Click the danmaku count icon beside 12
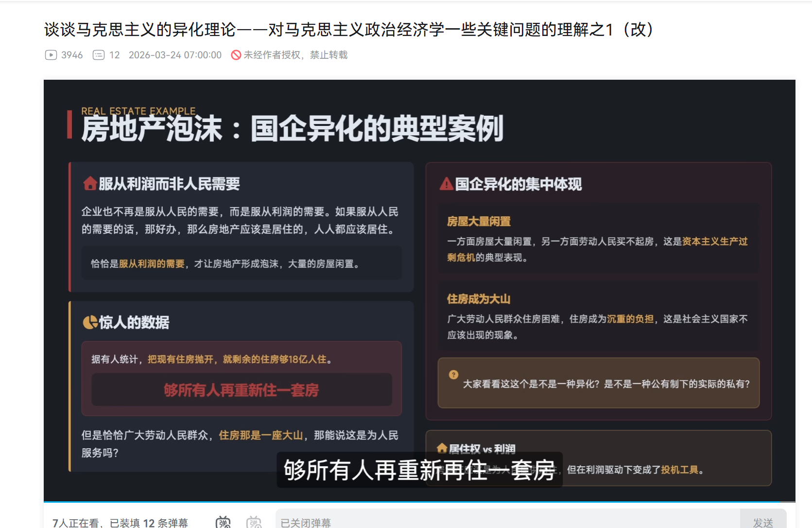Screen dimensions: 812x528 (x=98, y=55)
